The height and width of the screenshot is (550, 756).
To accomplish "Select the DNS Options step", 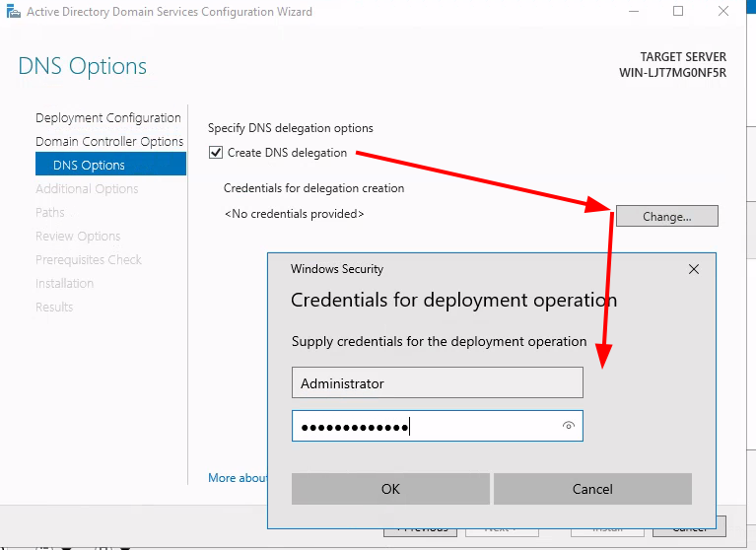I will click(110, 164).
